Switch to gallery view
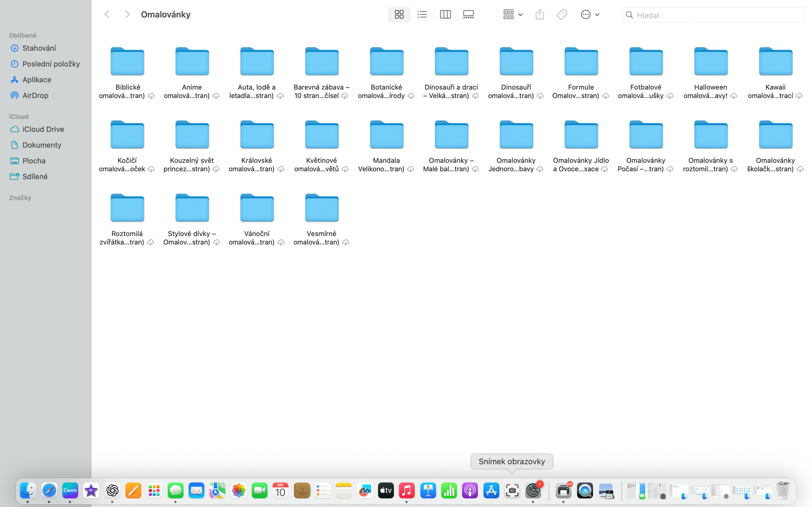The width and height of the screenshot is (812, 507). coord(468,15)
